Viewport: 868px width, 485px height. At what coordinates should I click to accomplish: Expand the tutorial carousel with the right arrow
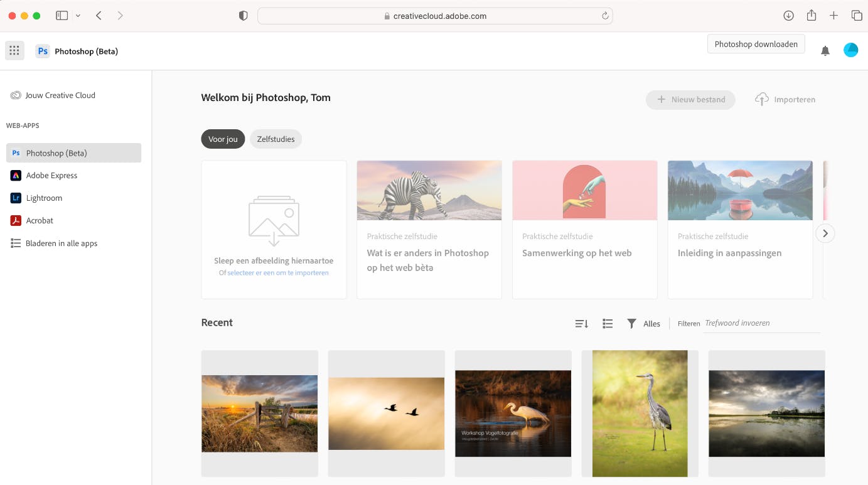[x=825, y=233]
